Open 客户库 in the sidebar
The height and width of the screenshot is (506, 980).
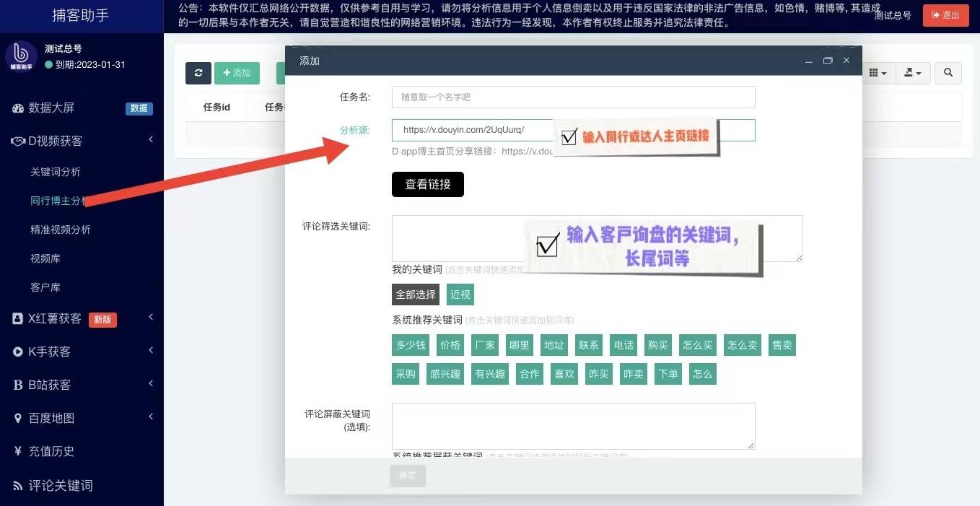tap(45, 287)
